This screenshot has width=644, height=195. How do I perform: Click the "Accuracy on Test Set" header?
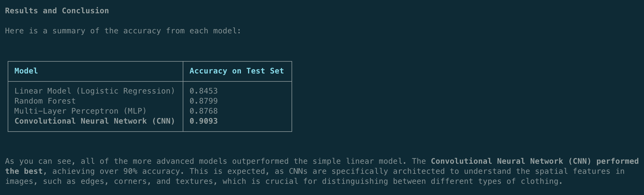[x=237, y=71]
